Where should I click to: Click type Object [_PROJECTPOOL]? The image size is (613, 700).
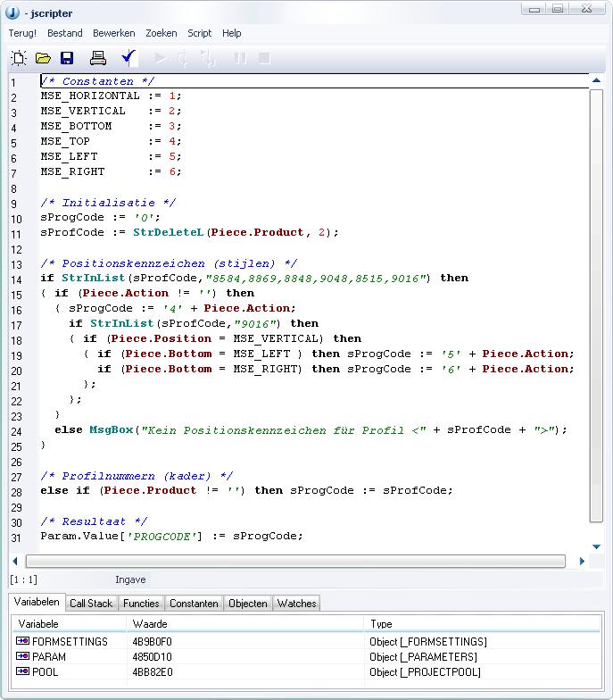425,671
